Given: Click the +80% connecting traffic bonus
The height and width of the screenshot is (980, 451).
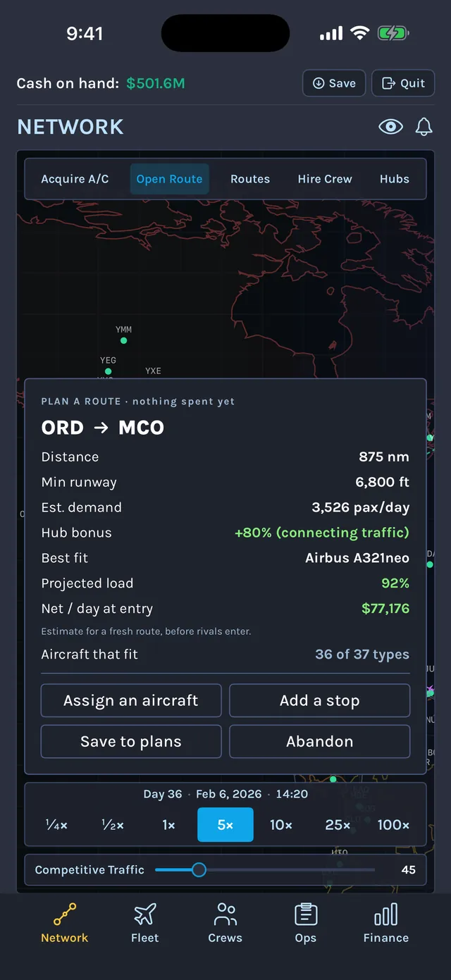Looking at the screenshot, I should [x=322, y=533].
